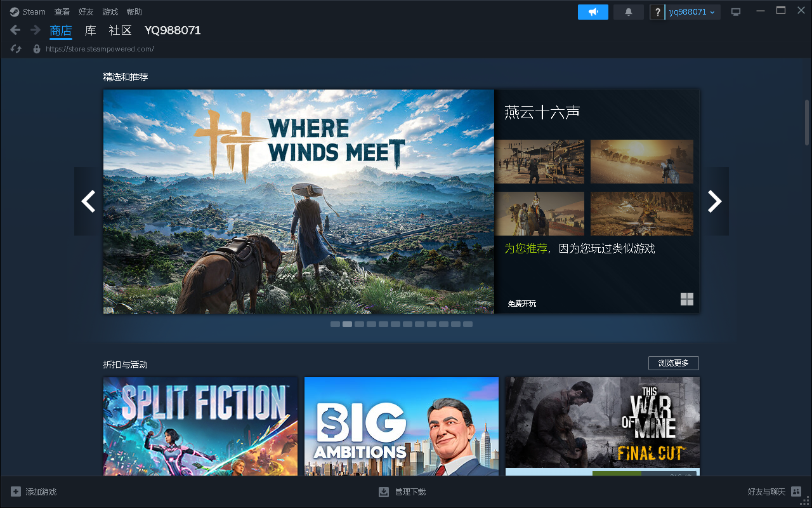Click the 浏览更多 button

click(x=673, y=363)
